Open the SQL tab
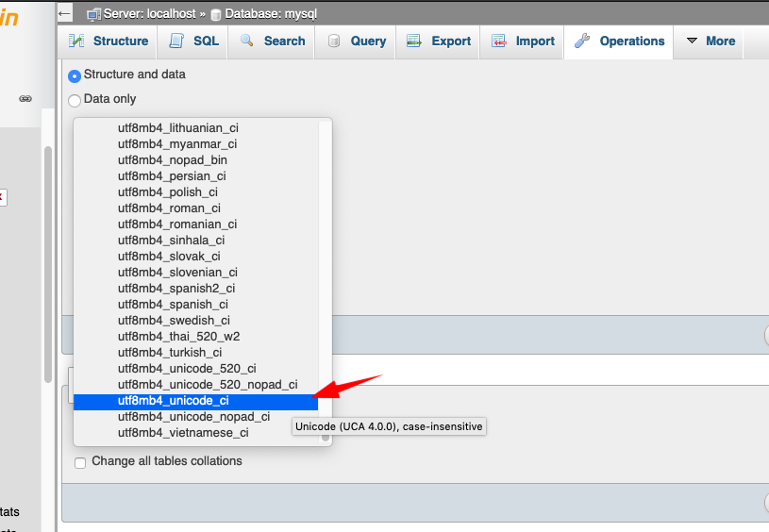769x532 pixels. pos(192,42)
